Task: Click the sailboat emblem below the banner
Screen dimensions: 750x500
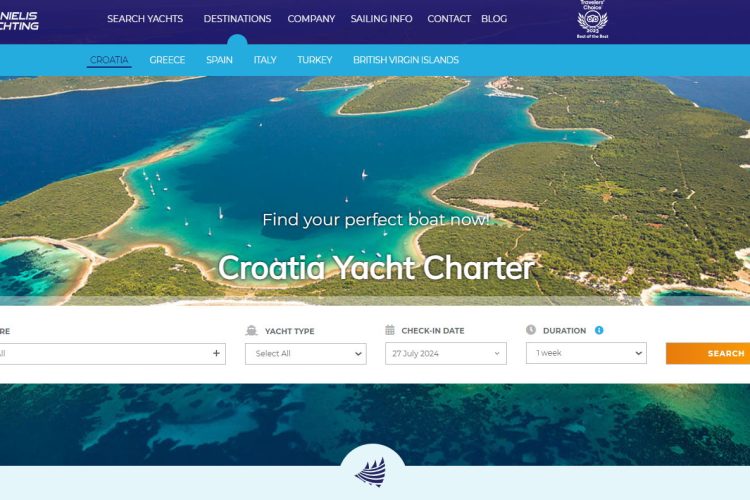Action: pos(372,472)
